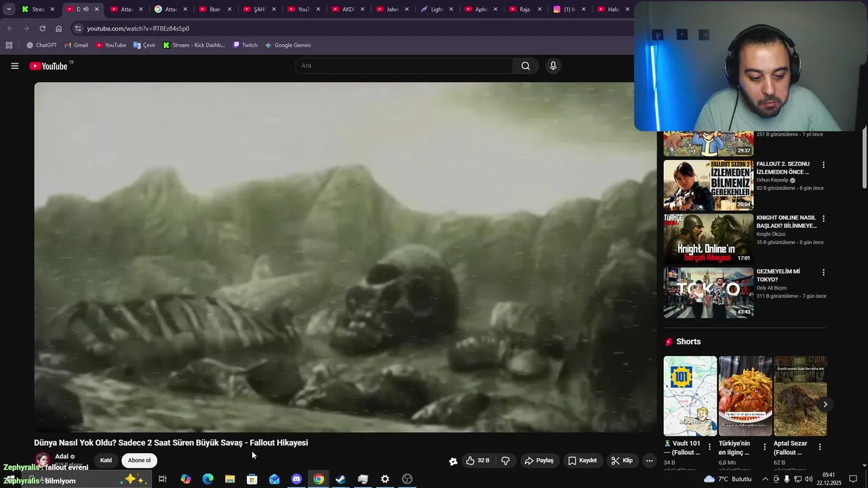Navigate back with Chrome back arrow
The height and width of the screenshot is (488, 868).
pyautogui.click(x=9, y=28)
